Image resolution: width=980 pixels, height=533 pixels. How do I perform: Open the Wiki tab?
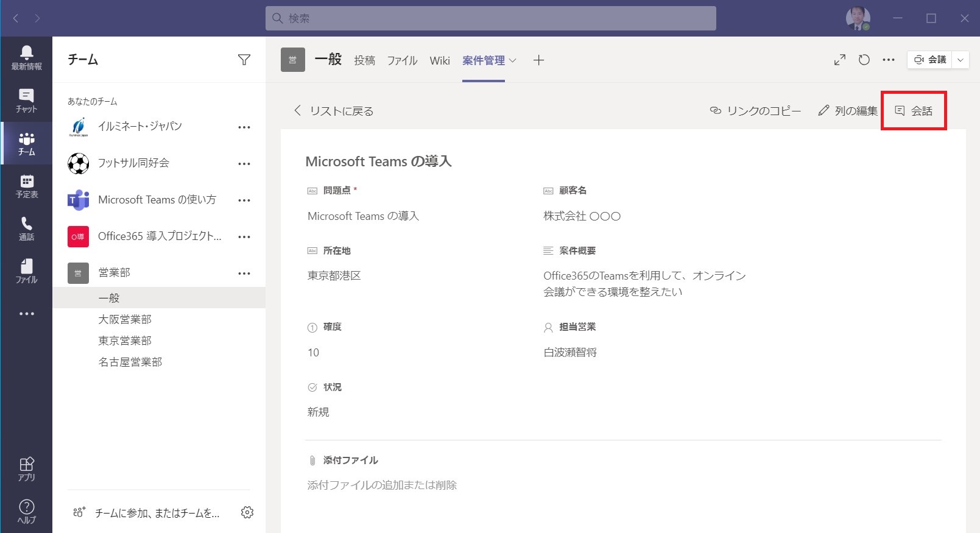pyautogui.click(x=440, y=60)
